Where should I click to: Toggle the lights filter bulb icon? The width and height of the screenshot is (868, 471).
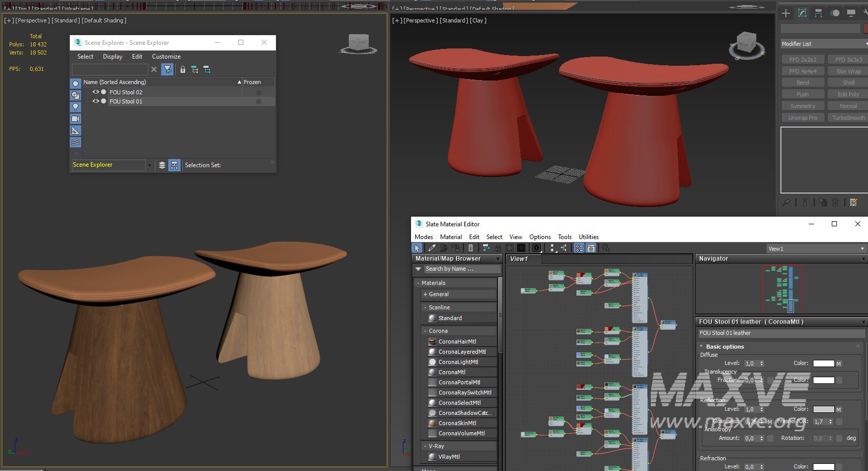75,107
